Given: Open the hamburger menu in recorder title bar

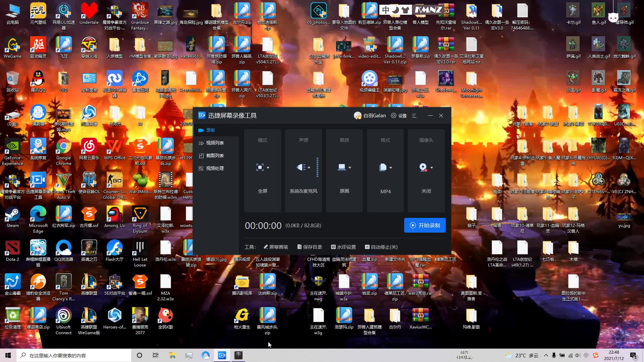Looking at the screenshot, I should point(414,116).
